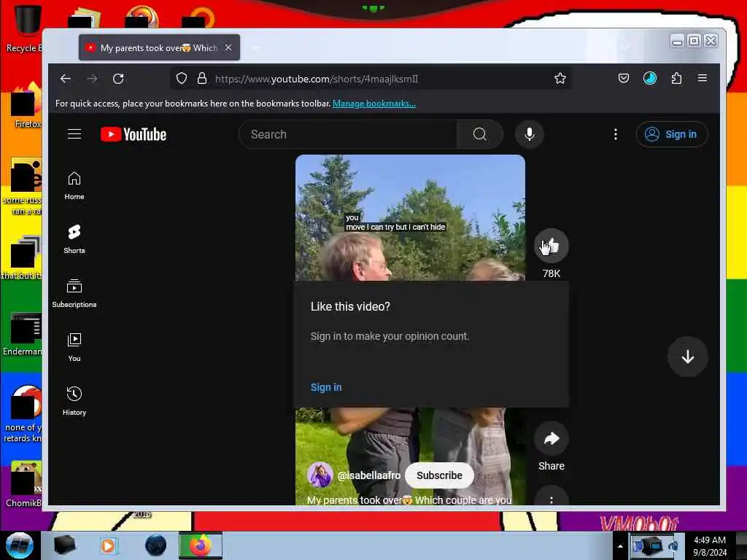The width and height of the screenshot is (747, 560).
Task: Click Sign in button in header
Action: (x=672, y=134)
